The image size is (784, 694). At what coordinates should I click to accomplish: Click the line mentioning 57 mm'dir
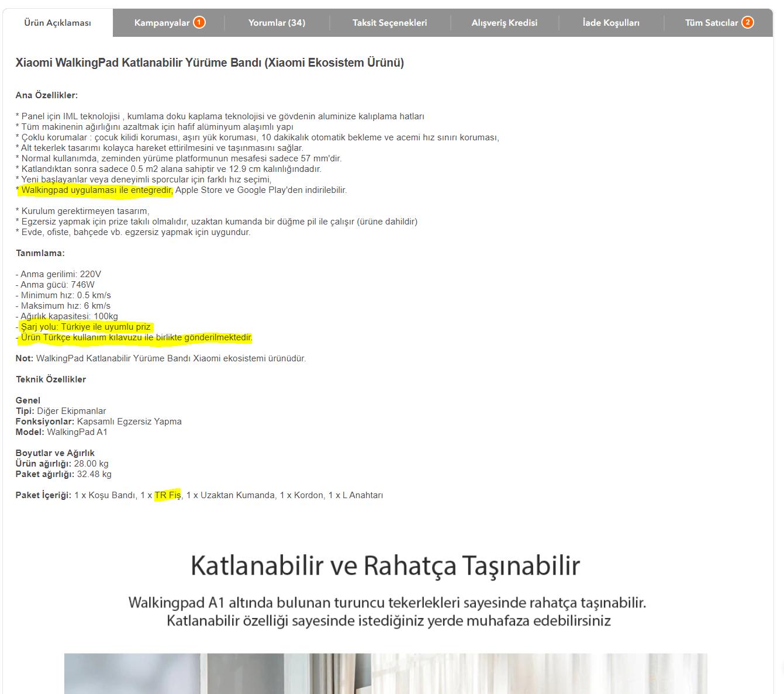[178, 158]
